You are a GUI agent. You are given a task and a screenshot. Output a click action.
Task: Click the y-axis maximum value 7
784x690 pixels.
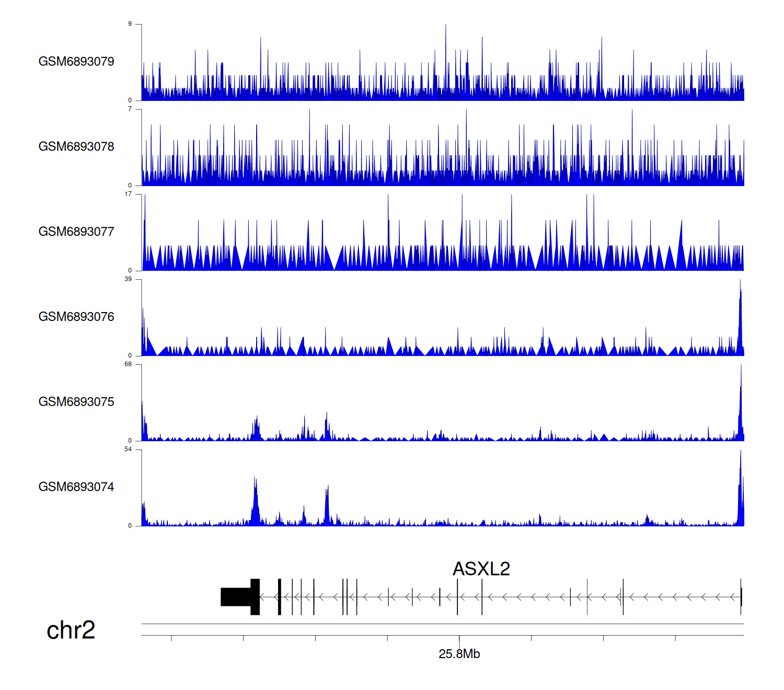click(x=130, y=109)
